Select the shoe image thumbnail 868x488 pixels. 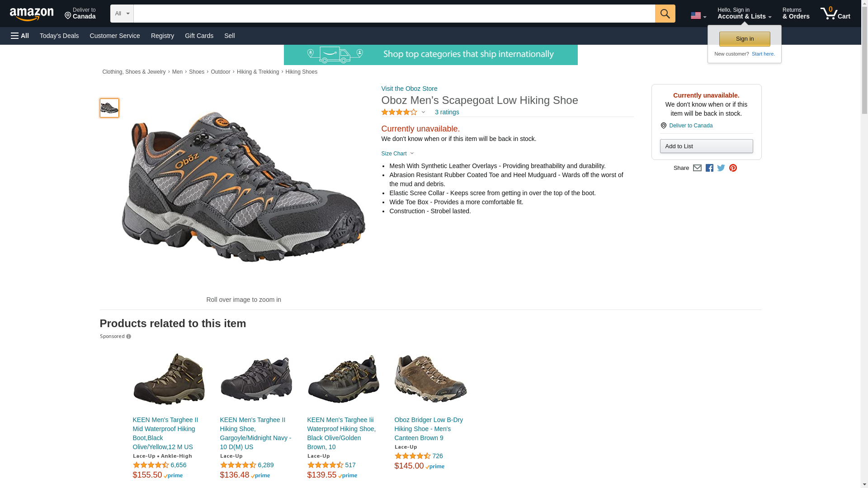pyautogui.click(x=109, y=108)
